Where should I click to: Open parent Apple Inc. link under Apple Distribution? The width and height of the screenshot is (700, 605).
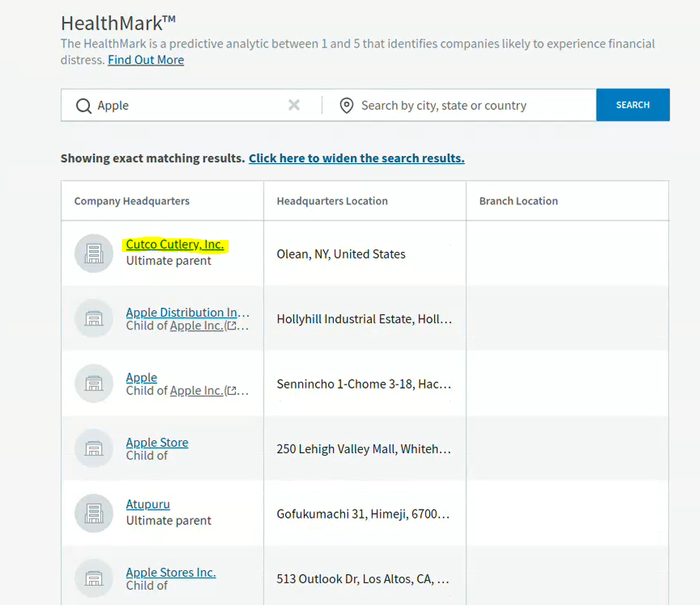click(196, 326)
